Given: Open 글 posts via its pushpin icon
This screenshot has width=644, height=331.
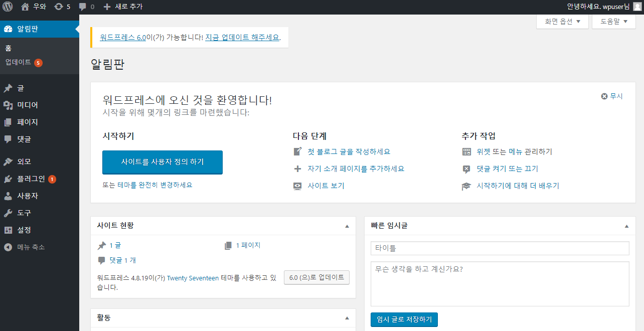Looking at the screenshot, I should 8,88.
